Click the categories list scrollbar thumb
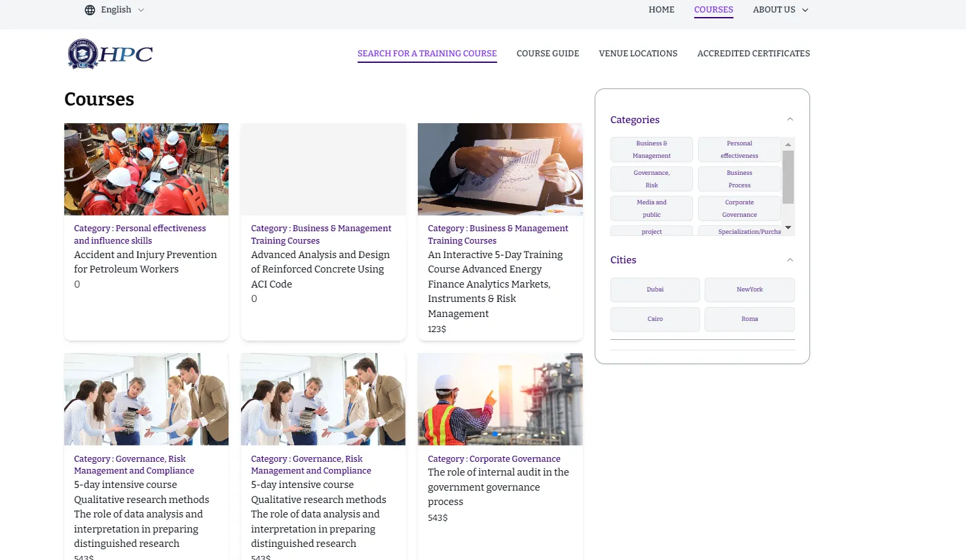The height and width of the screenshot is (560, 966). 789,177
